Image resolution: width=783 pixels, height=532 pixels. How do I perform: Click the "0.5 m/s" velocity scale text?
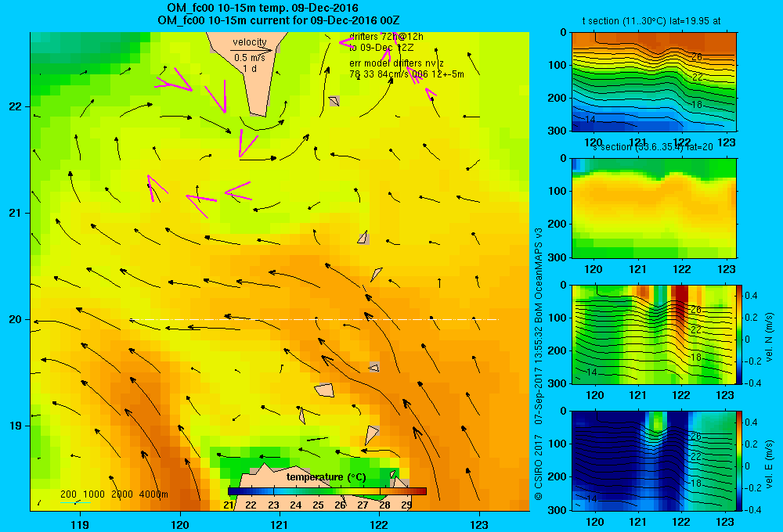click(250, 58)
